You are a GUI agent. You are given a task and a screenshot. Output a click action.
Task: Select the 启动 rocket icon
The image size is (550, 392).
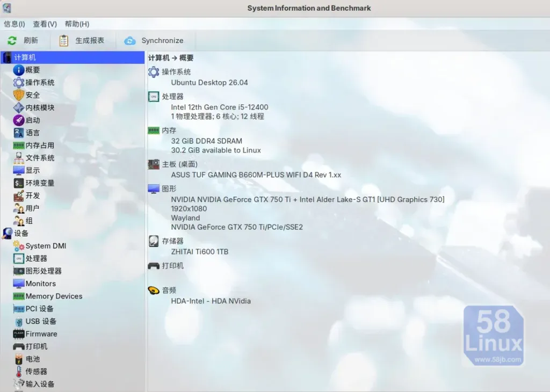tap(19, 120)
